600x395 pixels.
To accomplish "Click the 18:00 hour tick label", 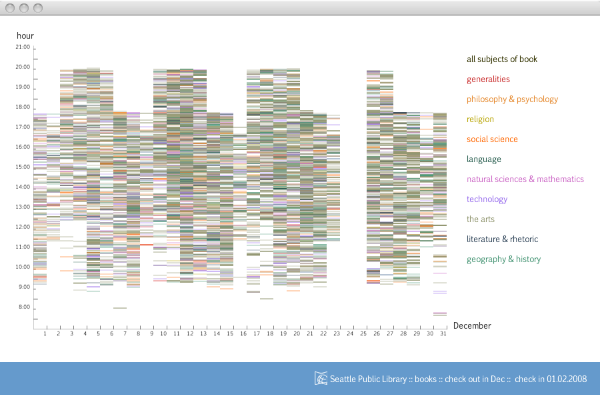I will click(23, 107).
